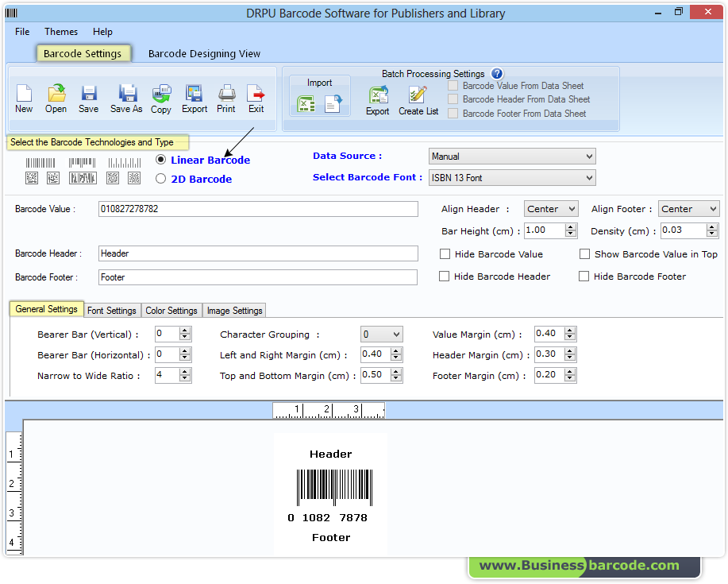Screen dimensions: 728x584
Task: Open the File menu
Action: coord(22,32)
